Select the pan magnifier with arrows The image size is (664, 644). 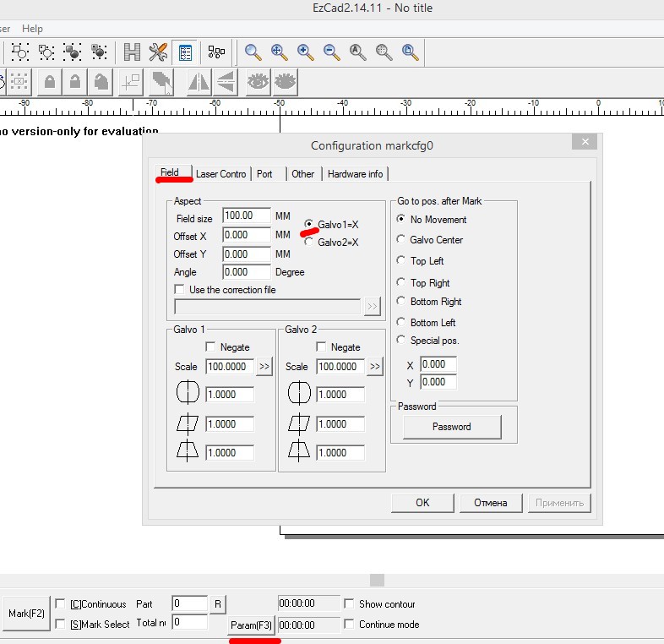(279, 52)
